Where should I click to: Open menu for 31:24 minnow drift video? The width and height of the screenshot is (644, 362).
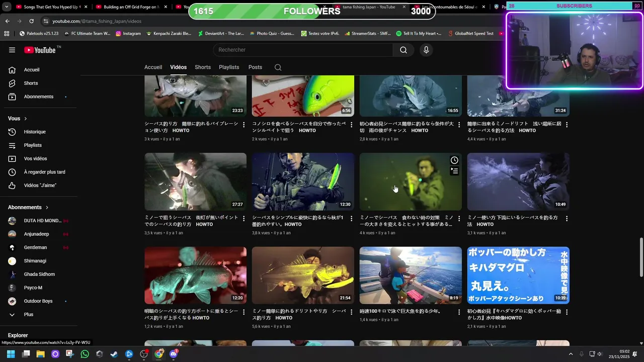tap(567, 125)
